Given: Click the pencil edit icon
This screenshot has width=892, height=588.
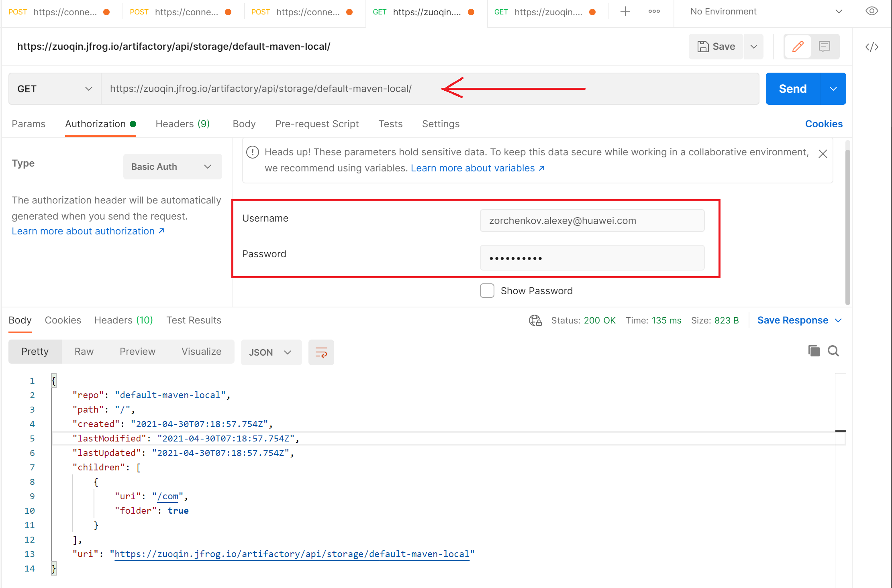Looking at the screenshot, I should click(x=798, y=46).
